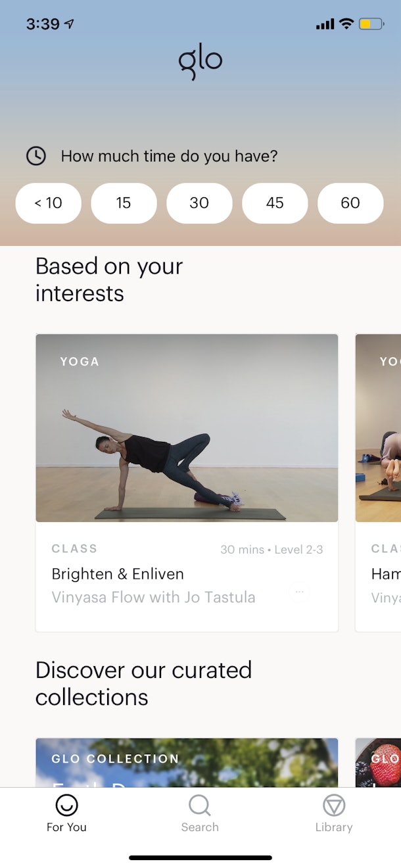This screenshot has width=401, height=868.
Task: Choose the 45 minutes duration chip
Action: (275, 203)
